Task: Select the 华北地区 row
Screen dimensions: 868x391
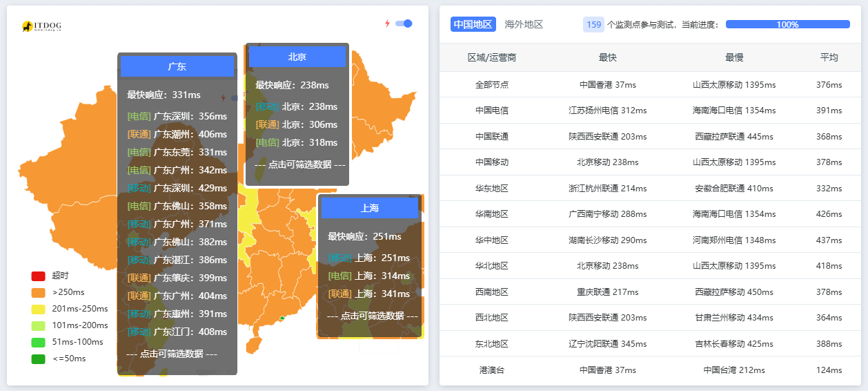Action: tap(650, 266)
